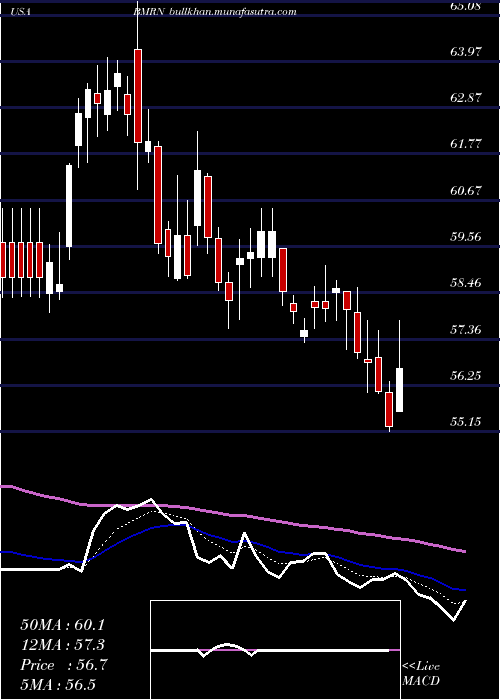Click the 63.97 price axis label
The height and width of the screenshot is (700, 500).
[466, 52]
